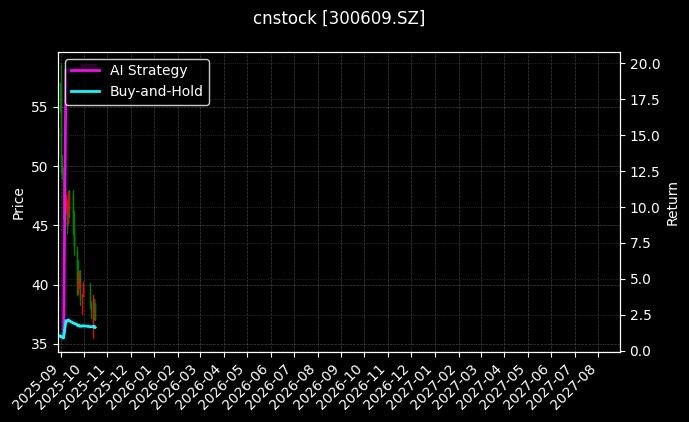
Task: Click the AI Strategy legend label
Action: pyautogui.click(x=148, y=70)
